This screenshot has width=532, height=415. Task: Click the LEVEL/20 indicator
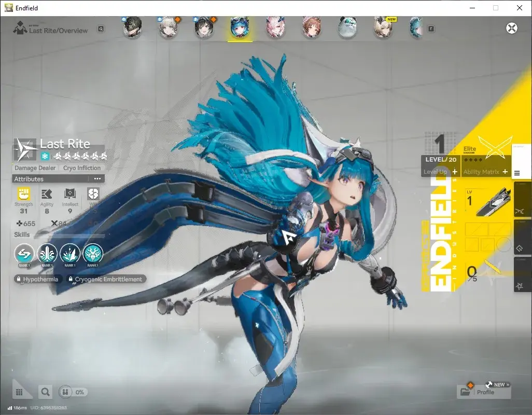441,159
